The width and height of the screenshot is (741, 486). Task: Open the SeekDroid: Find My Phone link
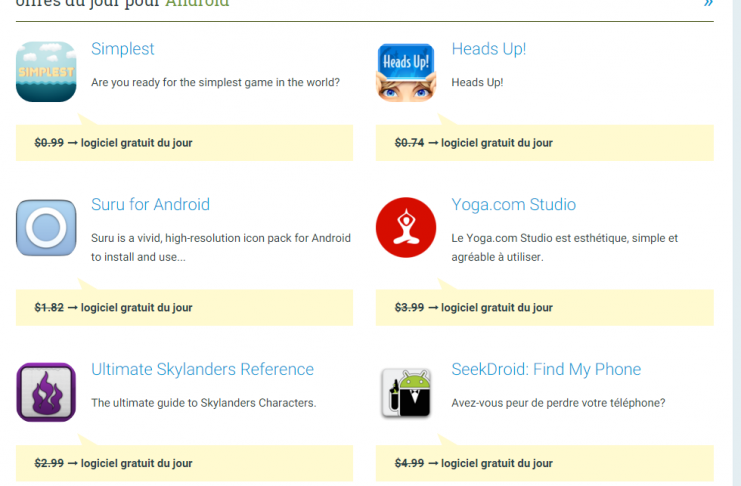(x=546, y=369)
